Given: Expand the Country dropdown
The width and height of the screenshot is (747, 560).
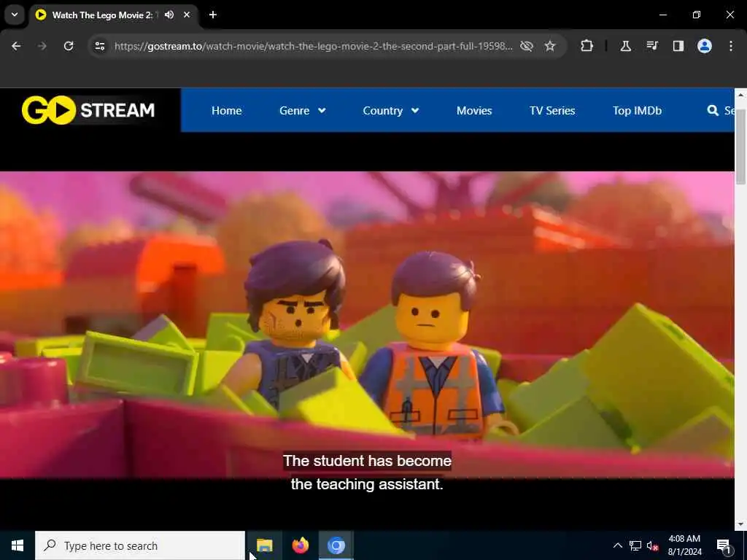Looking at the screenshot, I should (x=391, y=111).
